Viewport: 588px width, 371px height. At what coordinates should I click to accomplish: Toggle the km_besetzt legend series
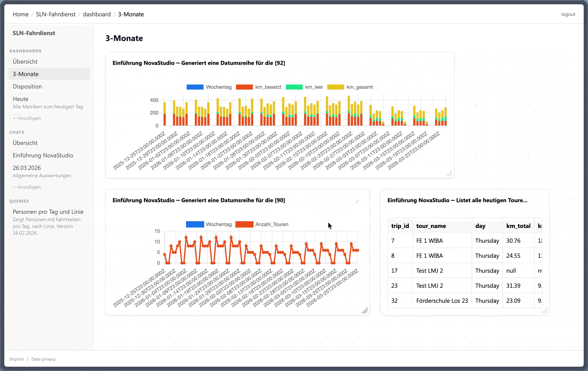click(259, 87)
